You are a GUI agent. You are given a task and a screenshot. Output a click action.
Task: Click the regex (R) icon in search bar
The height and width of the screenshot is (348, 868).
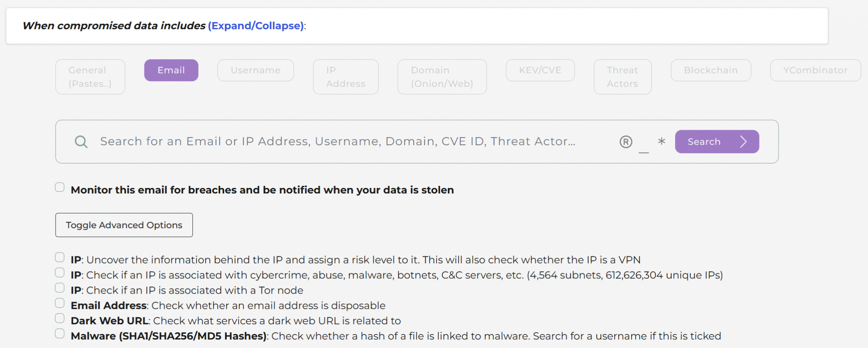point(626,142)
